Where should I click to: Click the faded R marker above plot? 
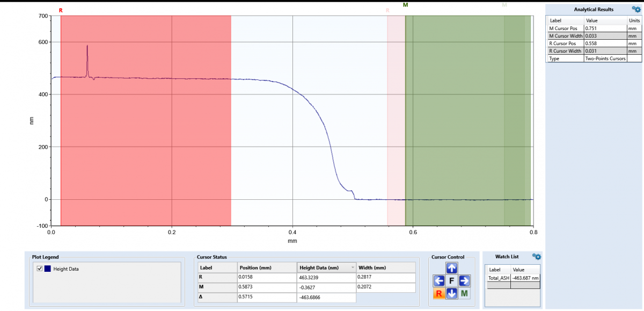387,10
